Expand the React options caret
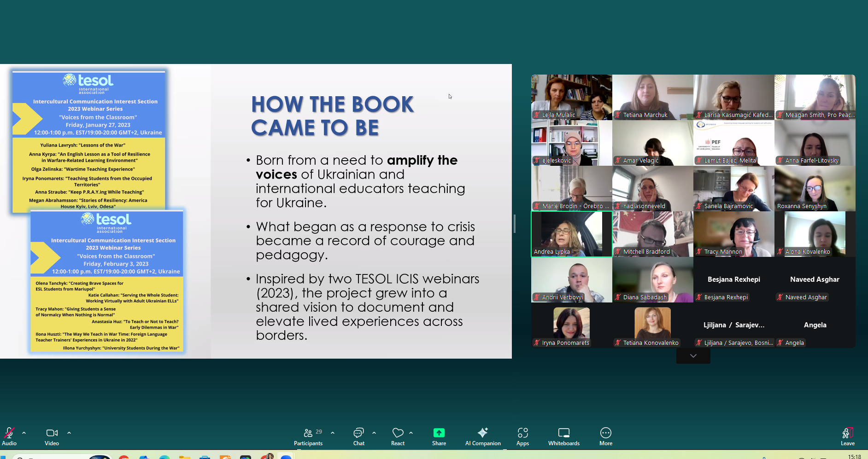This screenshot has width=868, height=459. point(411,433)
